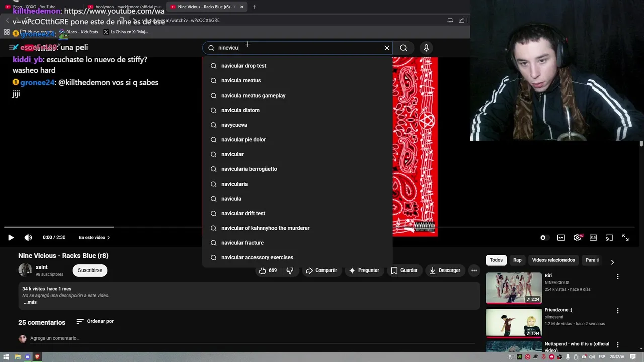The width and height of the screenshot is (644, 362).
Task: Open the saint channel name link
Action: click(x=41, y=267)
